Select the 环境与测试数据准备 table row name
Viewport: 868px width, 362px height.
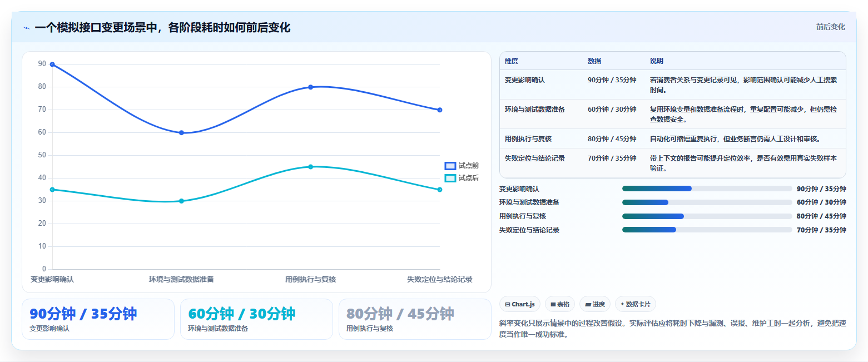coord(535,110)
